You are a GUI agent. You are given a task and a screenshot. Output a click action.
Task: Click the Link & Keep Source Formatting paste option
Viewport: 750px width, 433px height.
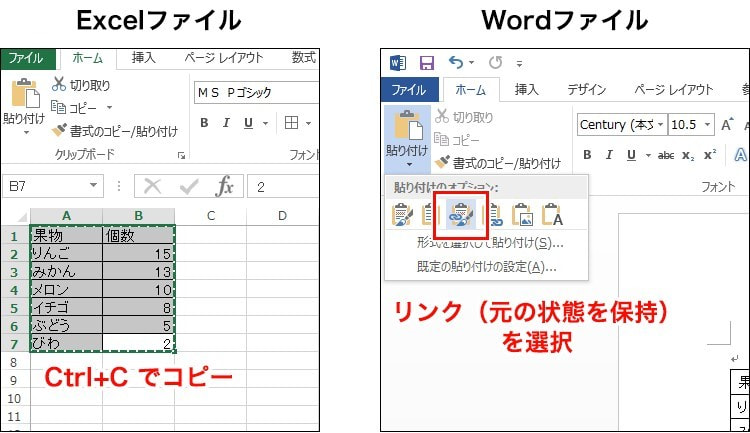pos(461,214)
